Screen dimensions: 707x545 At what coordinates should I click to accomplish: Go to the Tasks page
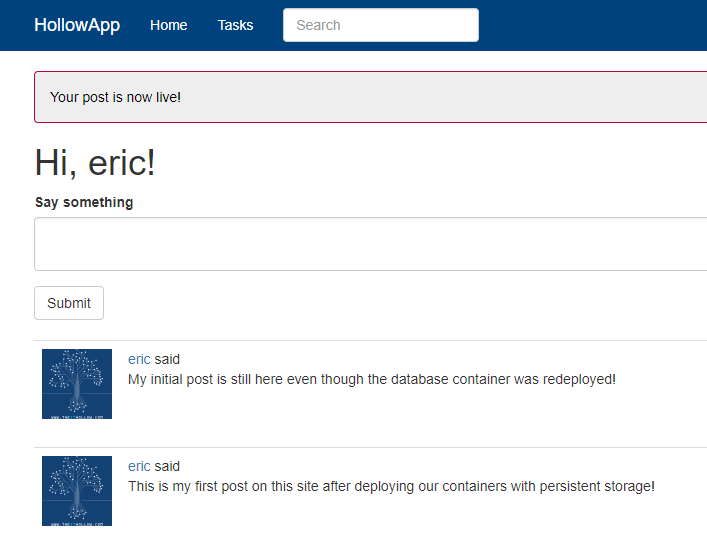pyautogui.click(x=235, y=25)
